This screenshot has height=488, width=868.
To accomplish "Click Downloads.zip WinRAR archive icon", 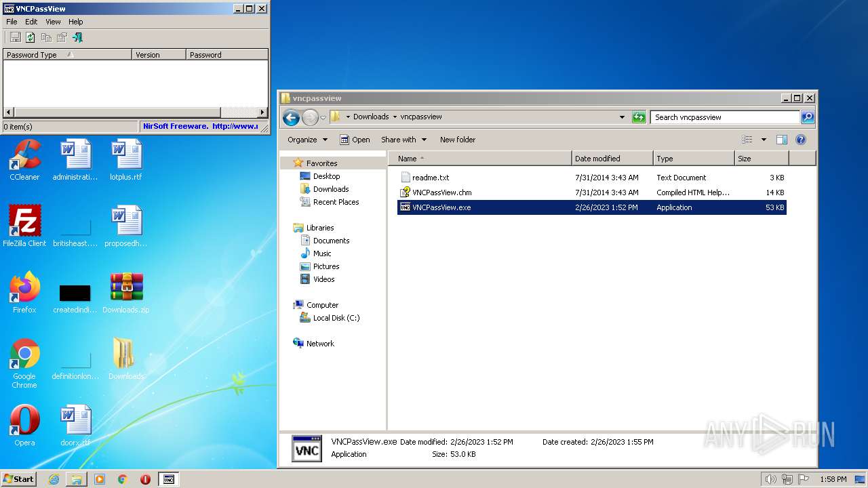I will click(x=126, y=292).
